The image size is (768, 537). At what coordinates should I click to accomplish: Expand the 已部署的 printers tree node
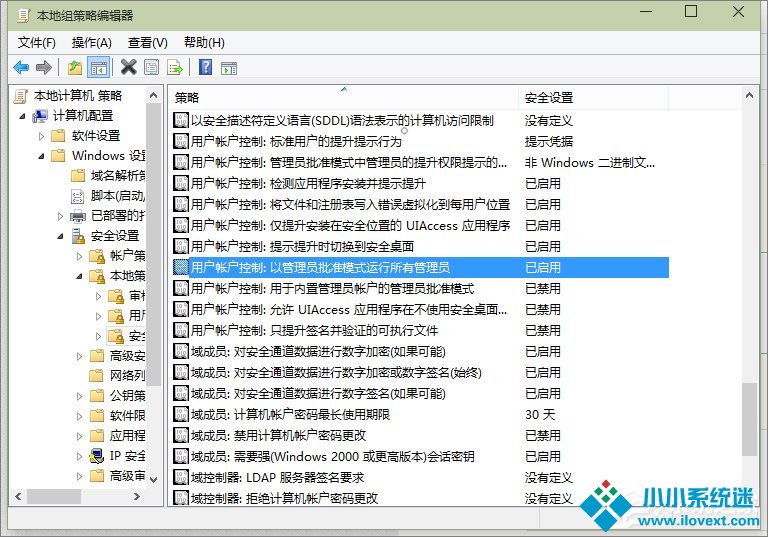coord(60,216)
